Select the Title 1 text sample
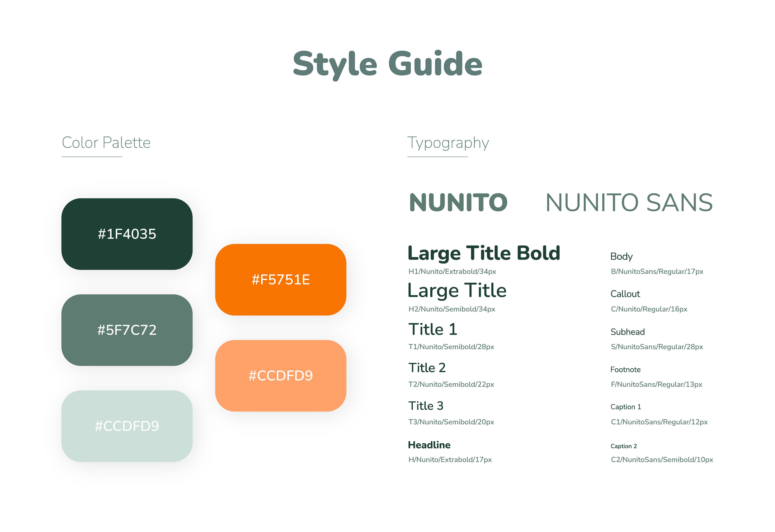The width and height of the screenshot is (775, 532). [x=433, y=329]
